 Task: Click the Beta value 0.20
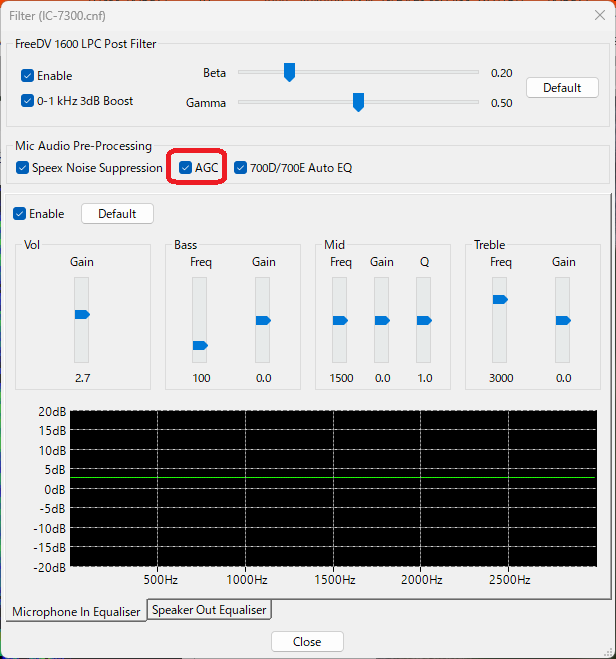point(501,73)
